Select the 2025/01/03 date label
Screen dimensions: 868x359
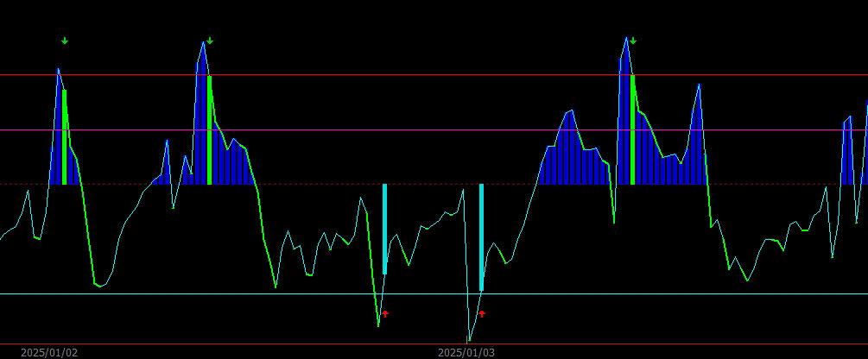coord(466,353)
